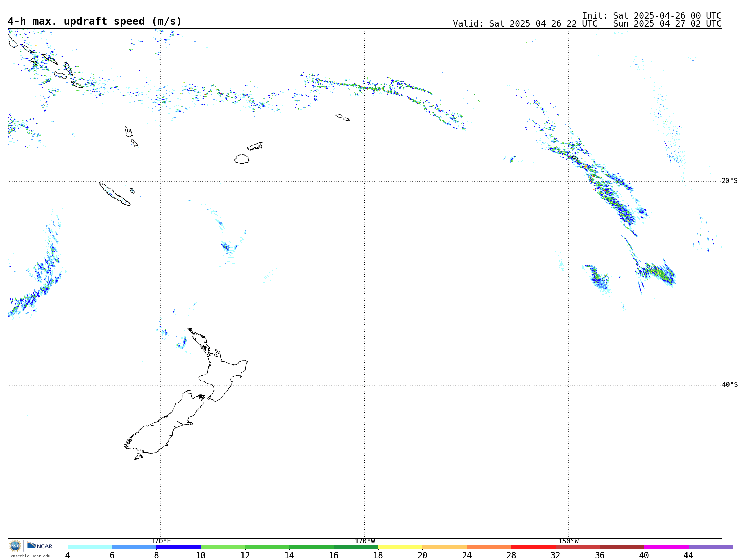The width and height of the screenshot is (744, 560).
Task: Click the 170°W longitude label
Action: [365, 541]
